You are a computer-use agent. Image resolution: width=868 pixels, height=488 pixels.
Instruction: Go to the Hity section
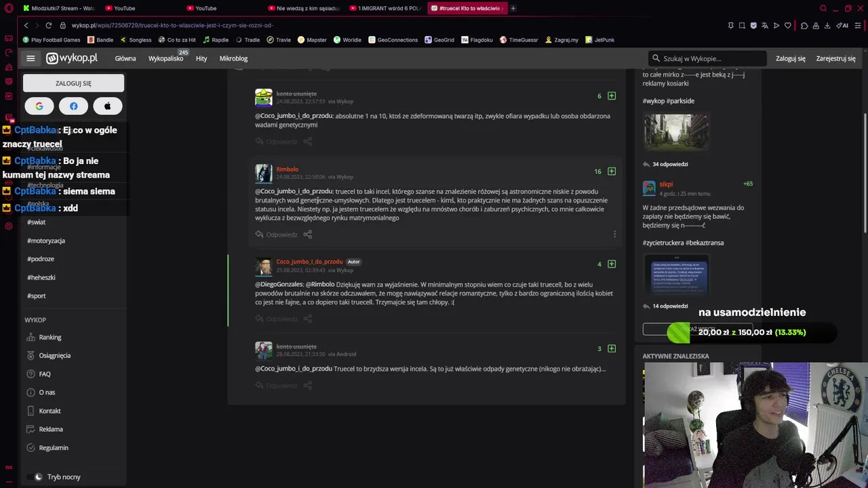[201, 58]
